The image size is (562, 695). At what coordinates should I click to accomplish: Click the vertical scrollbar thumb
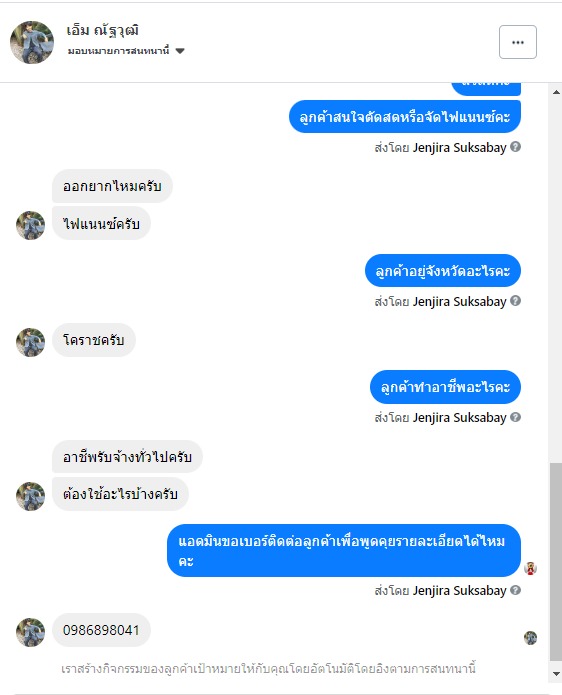point(556,562)
